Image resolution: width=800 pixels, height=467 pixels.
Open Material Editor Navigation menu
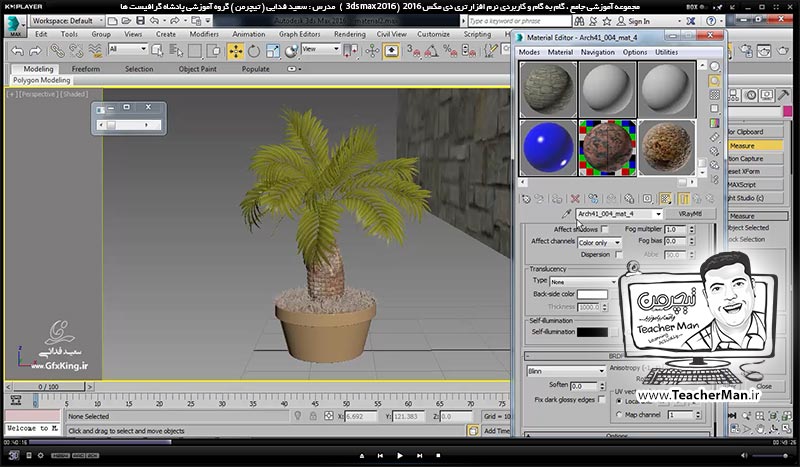click(x=597, y=52)
